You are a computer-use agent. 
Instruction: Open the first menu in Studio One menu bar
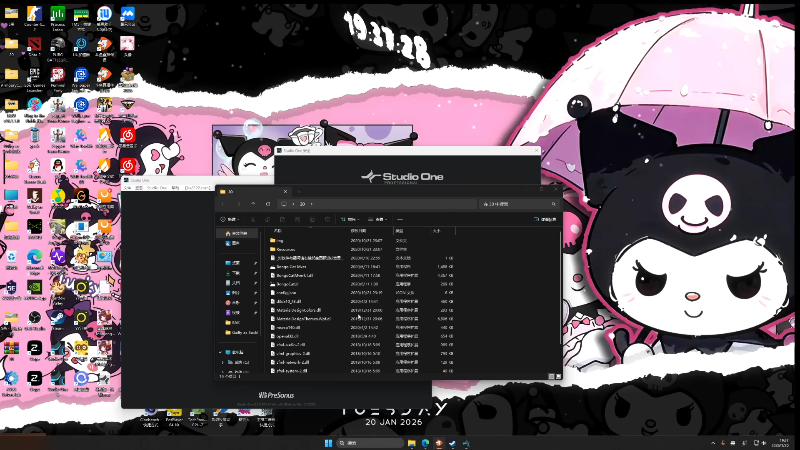pyautogui.click(x=128, y=188)
